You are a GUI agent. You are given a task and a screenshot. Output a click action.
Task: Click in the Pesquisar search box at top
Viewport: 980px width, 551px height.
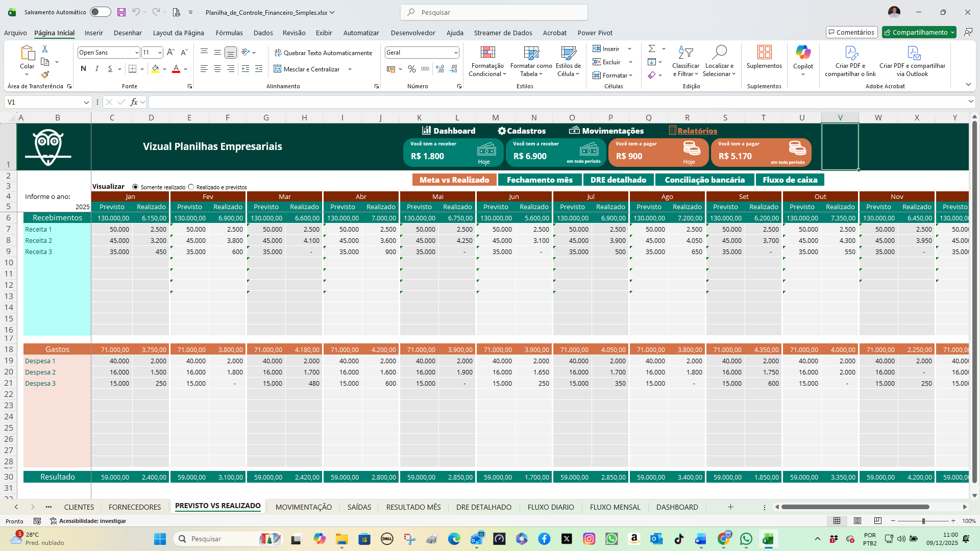494,12
